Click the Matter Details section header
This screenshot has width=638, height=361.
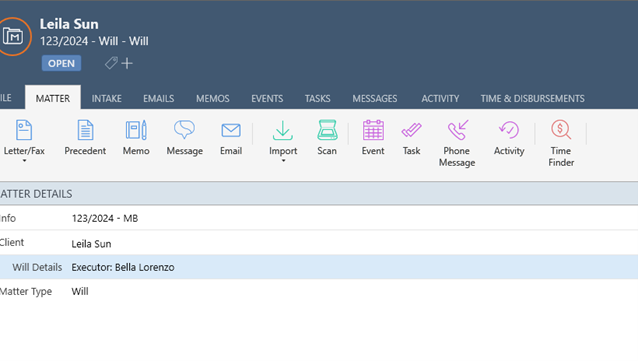pos(319,194)
